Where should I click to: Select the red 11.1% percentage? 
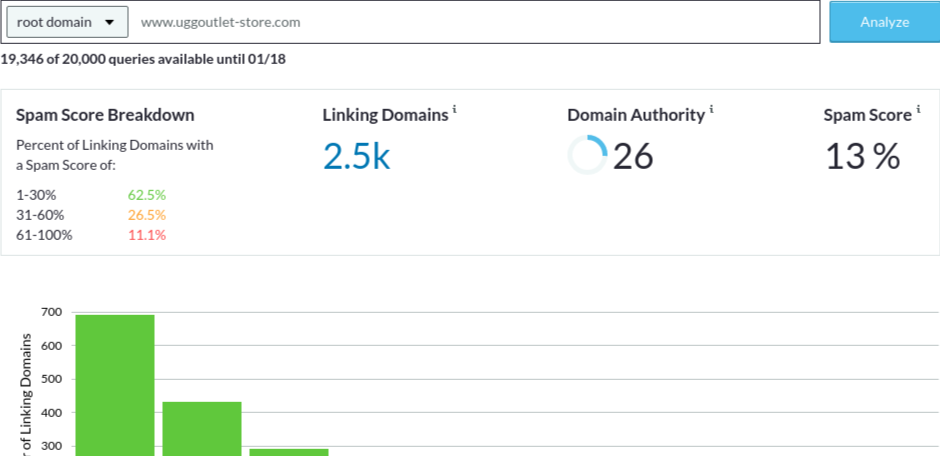coord(146,235)
